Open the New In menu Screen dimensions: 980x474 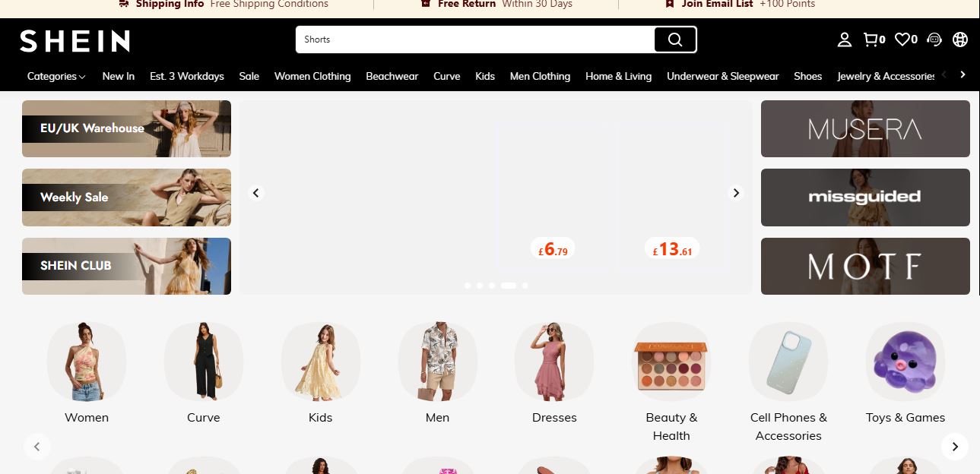click(x=119, y=76)
